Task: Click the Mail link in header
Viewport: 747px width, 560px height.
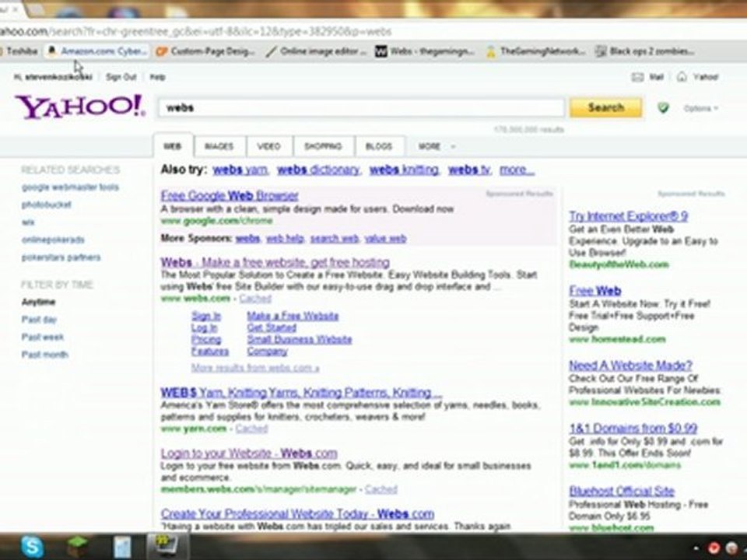Action: [656, 77]
